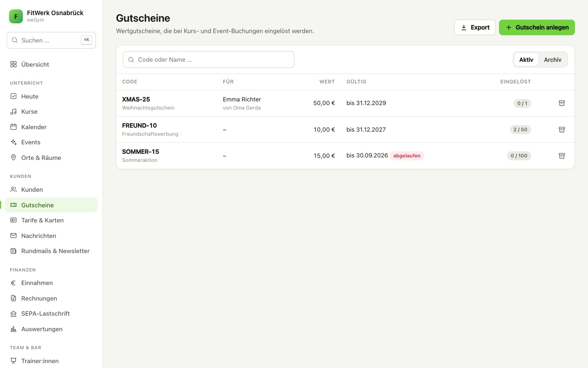The image size is (588, 368).
Task: Click the Einnahmen euro icon
Action: 13,283
